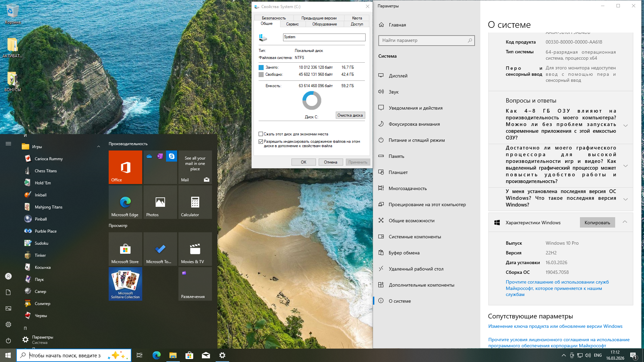The image size is (644, 362).
Task: Select Дисплей in settings sidebar
Action: click(398, 76)
